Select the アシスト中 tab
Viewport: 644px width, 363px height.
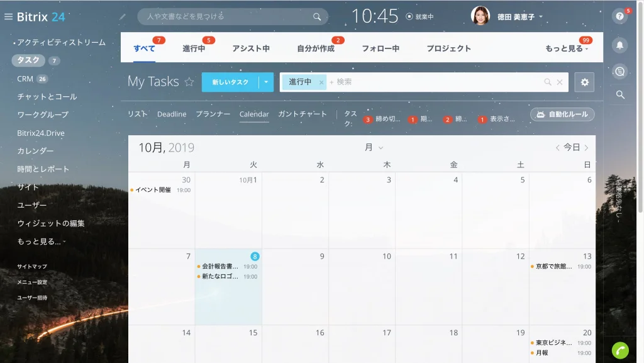click(x=251, y=48)
